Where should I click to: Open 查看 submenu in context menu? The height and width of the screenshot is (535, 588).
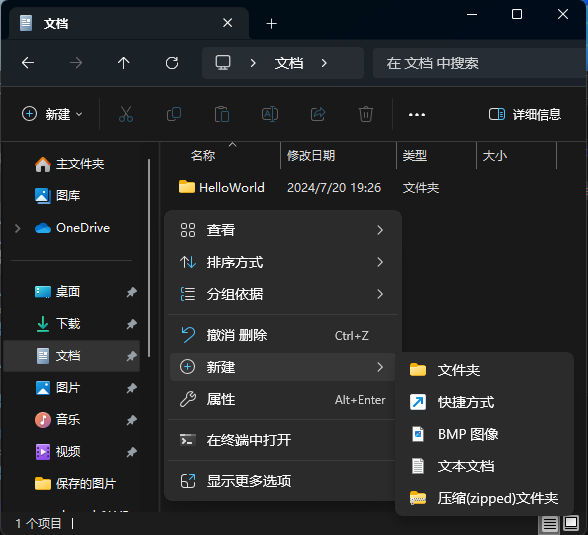[283, 230]
